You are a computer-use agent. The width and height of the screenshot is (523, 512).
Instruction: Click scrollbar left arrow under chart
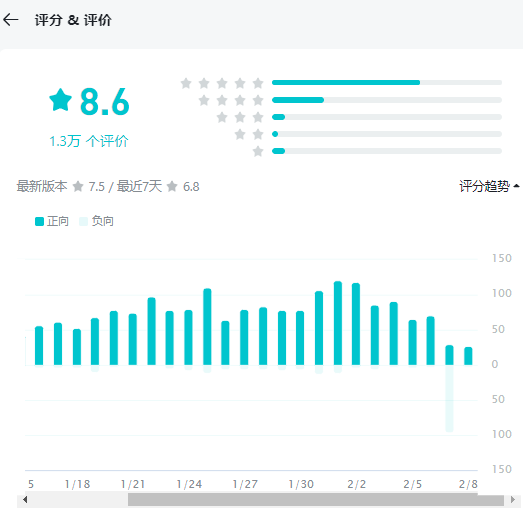(x=25, y=500)
